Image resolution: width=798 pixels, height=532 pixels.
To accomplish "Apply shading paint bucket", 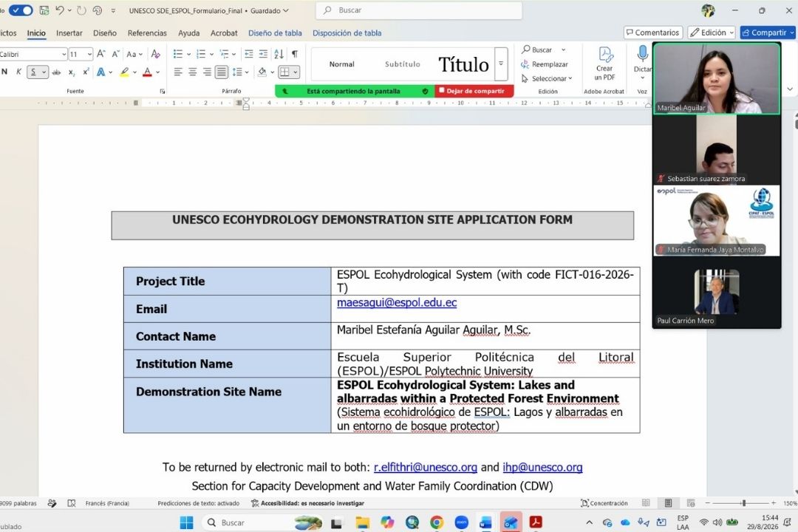I will (262, 72).
